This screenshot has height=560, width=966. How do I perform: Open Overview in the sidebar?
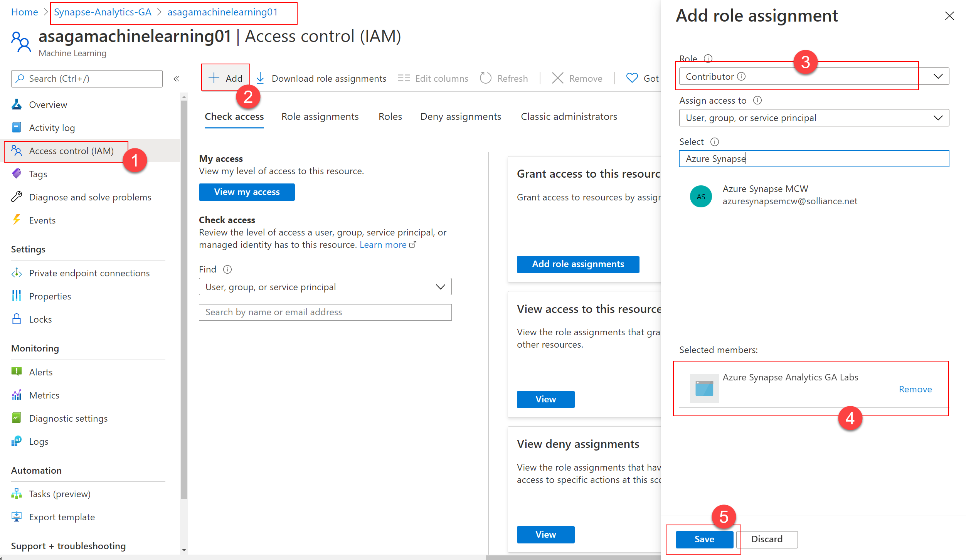point(48,104)
